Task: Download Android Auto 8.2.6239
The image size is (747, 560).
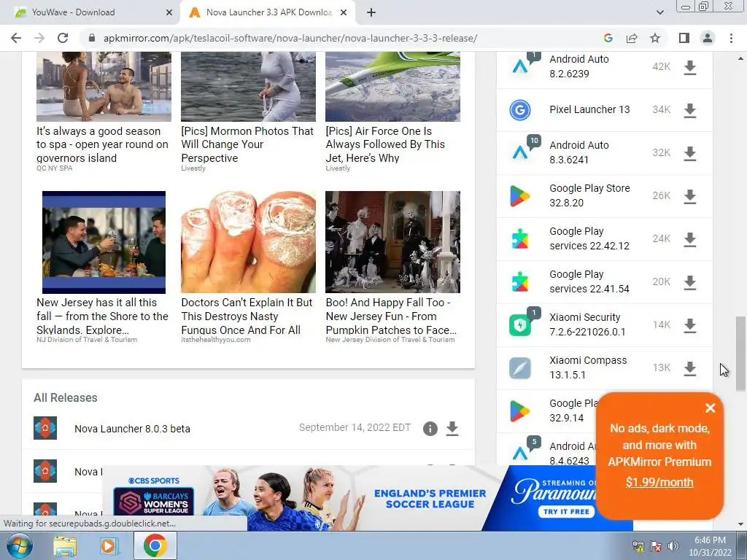Action: click(690, 68)
